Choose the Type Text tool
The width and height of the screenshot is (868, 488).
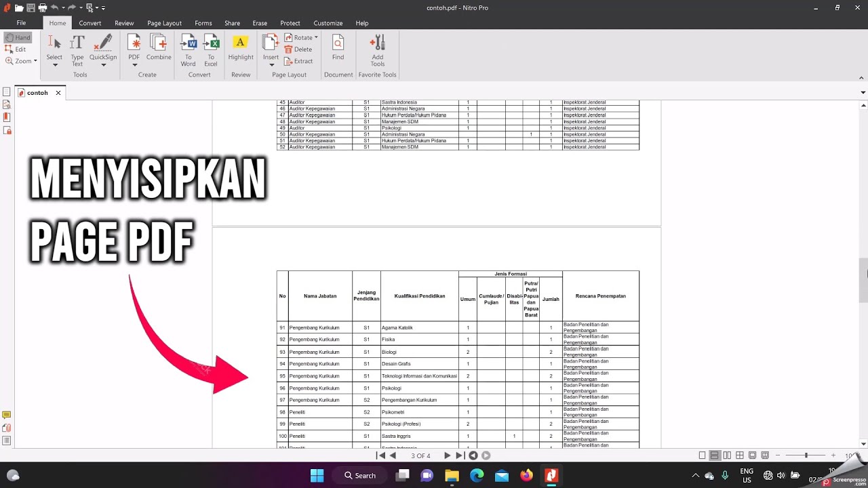[77, 50]
